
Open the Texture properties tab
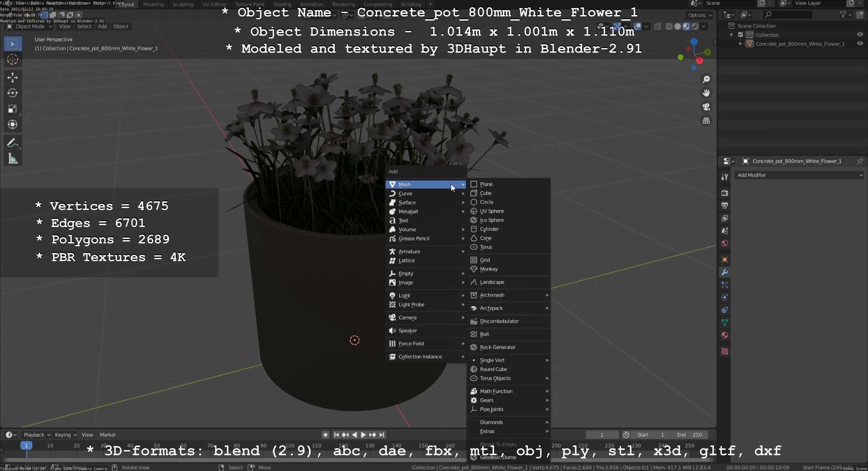coord(725,351)
